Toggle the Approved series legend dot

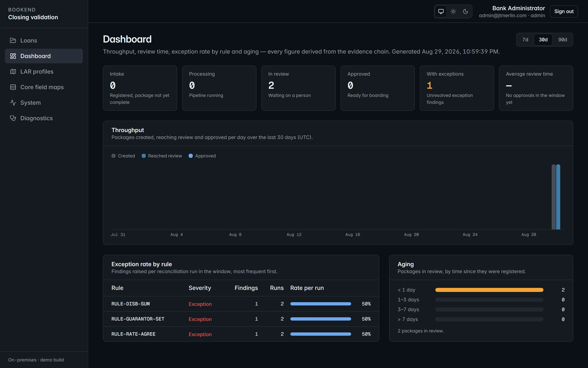tap(191, 156)
